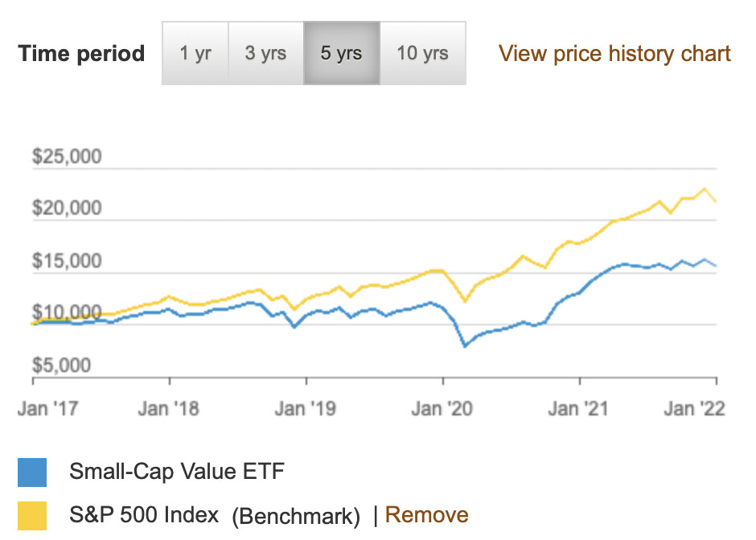
Task: Select the 1 yr time period
Action: [195, 54]
